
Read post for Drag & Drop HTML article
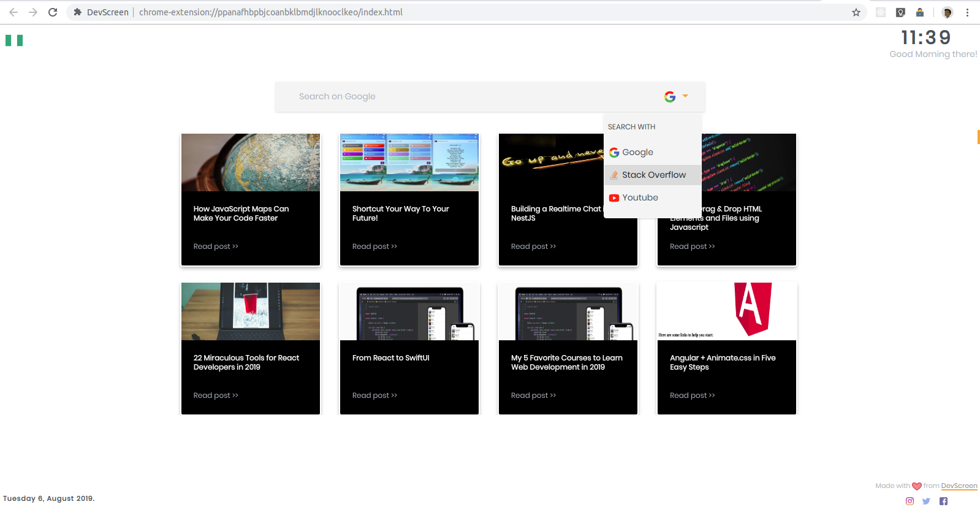point(692,246)
